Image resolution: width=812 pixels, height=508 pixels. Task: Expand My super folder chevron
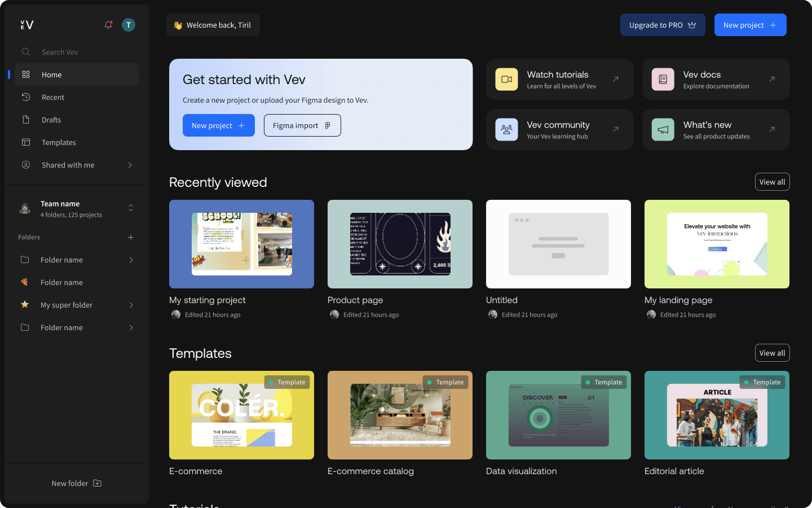pos(131,305)
